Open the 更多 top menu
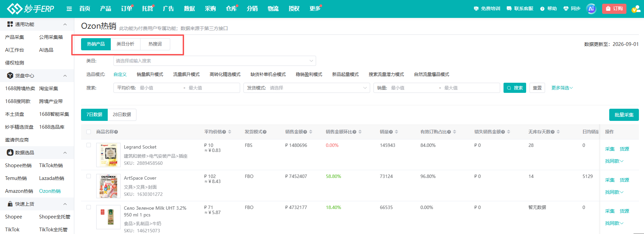This screenshot has width=644, height=234. (x=315, y=8)
